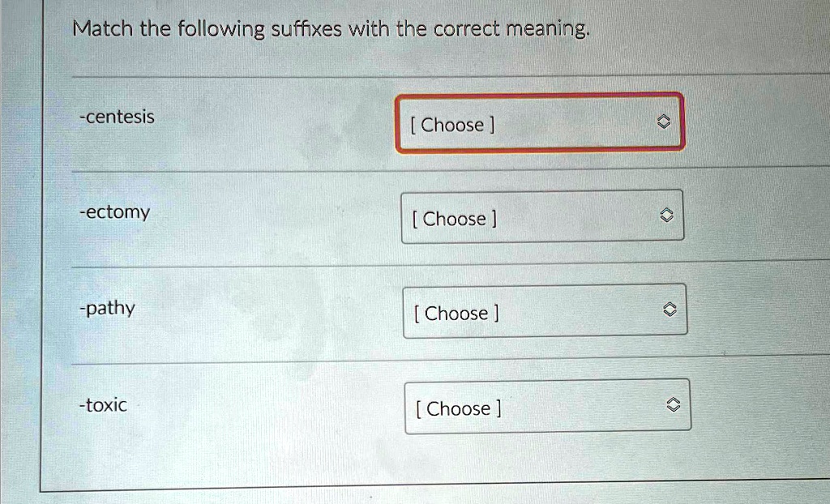Click the -ectomy suffix label
830x504 pixels.
[x=113, y=212]
